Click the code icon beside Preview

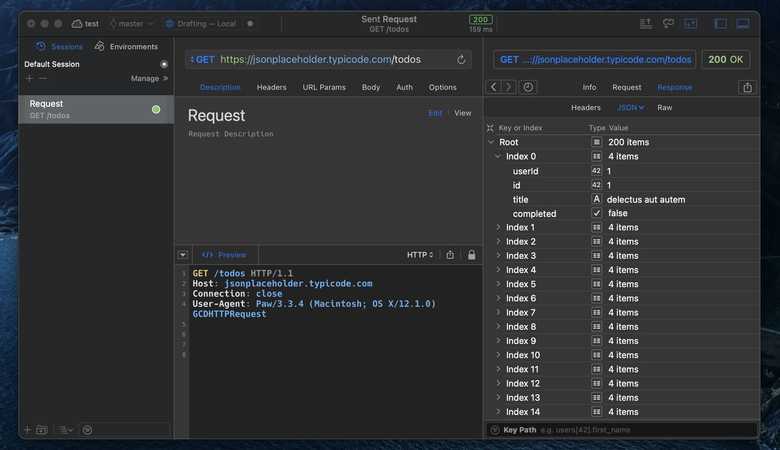[x=207, y=255]
